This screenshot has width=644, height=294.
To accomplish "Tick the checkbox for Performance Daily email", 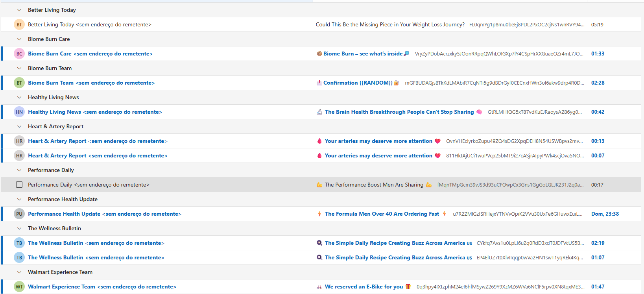I will 19,185.
